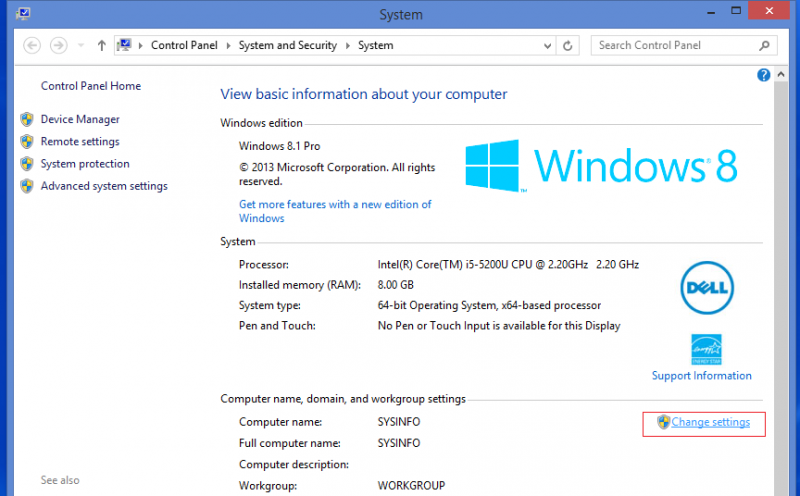Open Remote settings link
The image size is (800, 496).
[80, 141]
